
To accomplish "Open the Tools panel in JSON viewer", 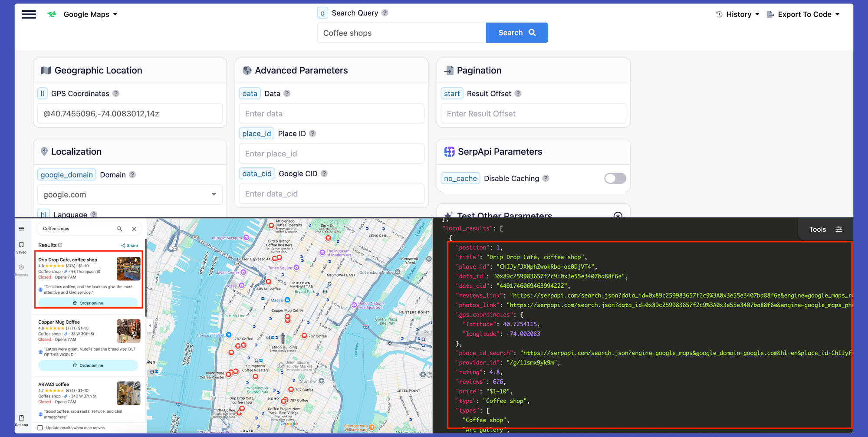I will click(x=818, y=230).
